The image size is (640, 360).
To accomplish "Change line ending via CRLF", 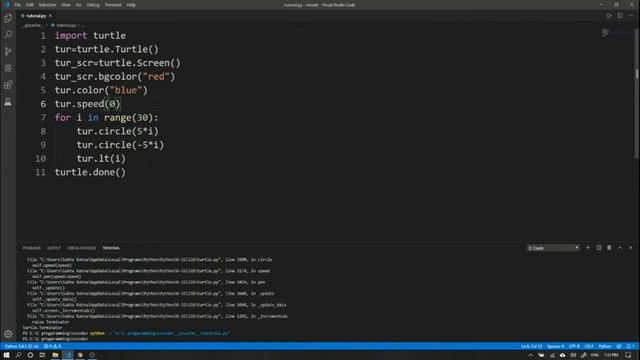I will 589,346.
